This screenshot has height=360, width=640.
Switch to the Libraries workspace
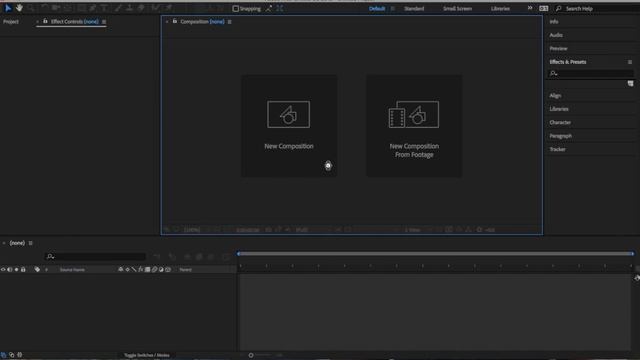500,9
